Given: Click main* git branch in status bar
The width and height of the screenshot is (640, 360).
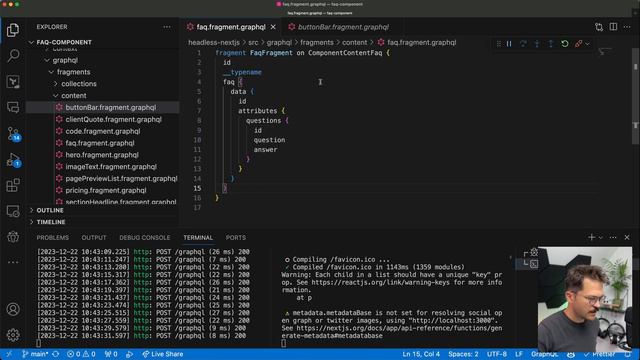Looking at the screenshot, I should [x=35, y=354].
